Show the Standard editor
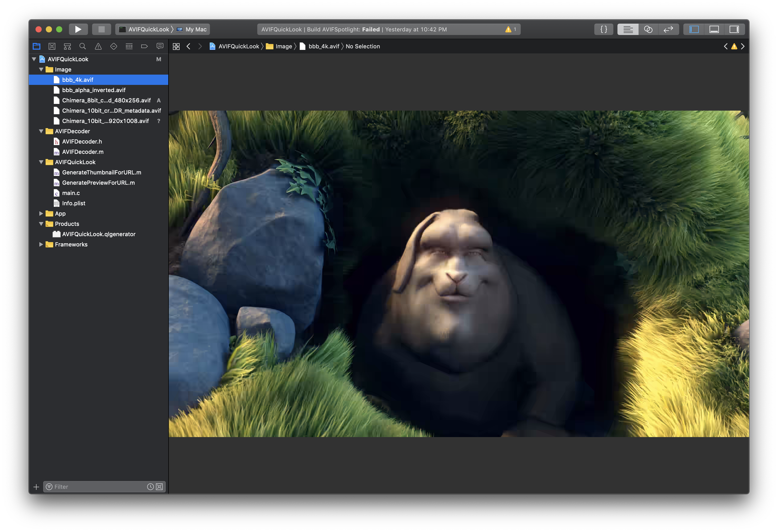This screenshot has width=778, height=532. tap(628, 30)
